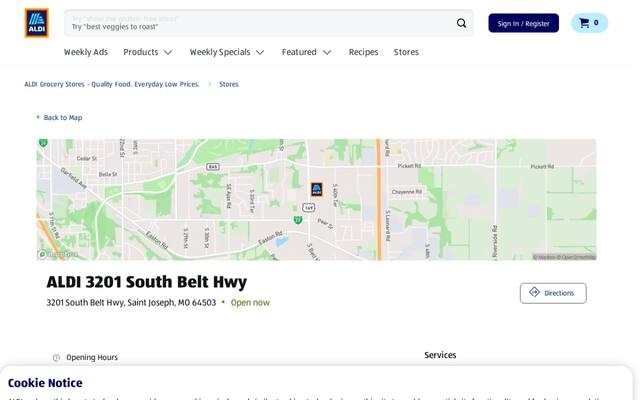Viewport: 640px width, 400px height.
Task: Click the green interstate shield near Pear St
Action: pyautogui.click(x=298, y=220)
